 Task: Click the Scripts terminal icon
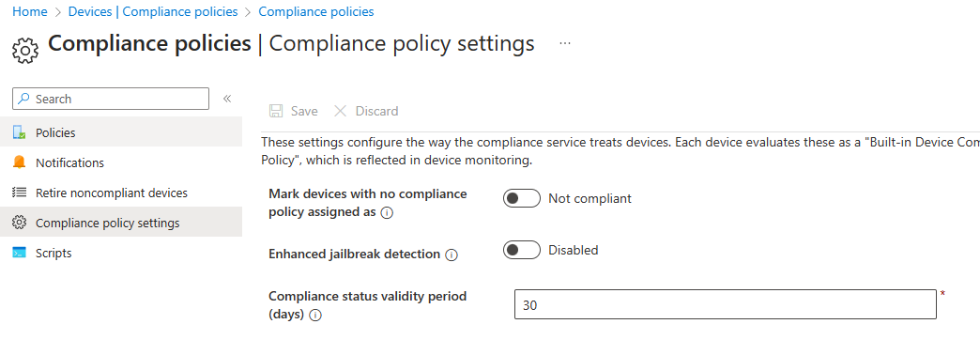click(x=20, y=253)
